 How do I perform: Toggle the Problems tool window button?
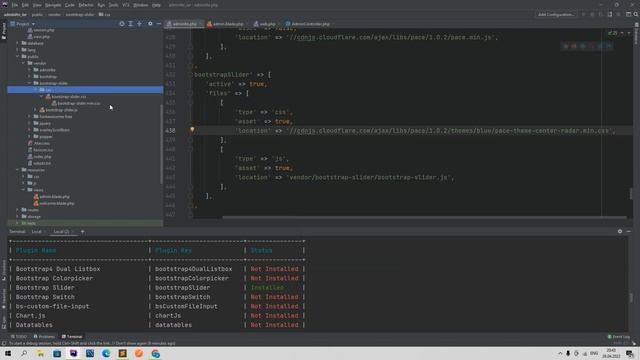[44, 337]
